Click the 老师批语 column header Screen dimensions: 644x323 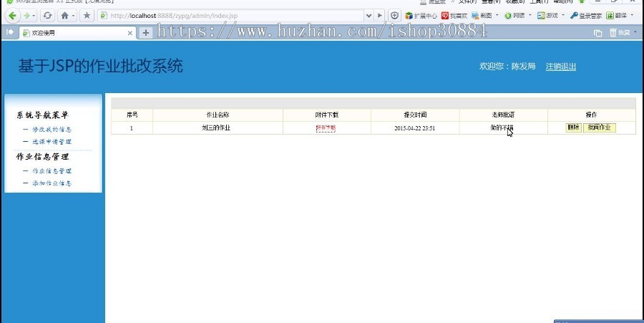click(503, 115)
